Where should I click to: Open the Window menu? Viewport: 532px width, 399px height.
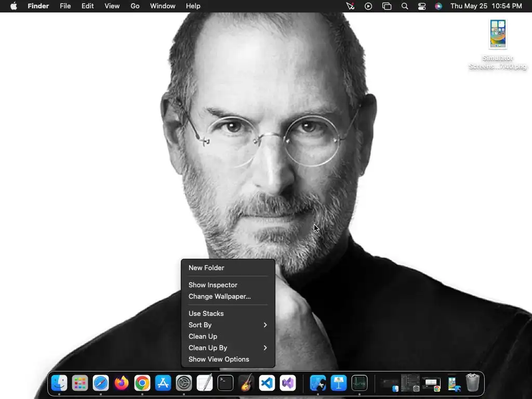[163, 6]
